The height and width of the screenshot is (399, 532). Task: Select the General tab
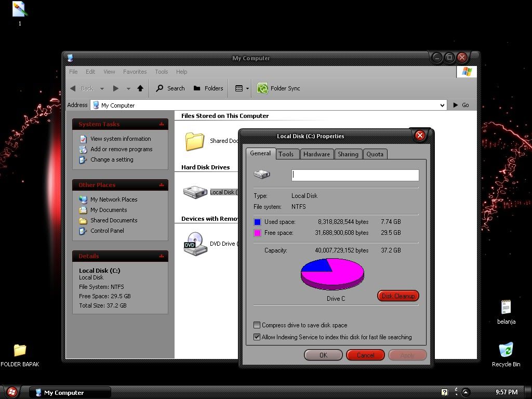pyautogui.click(x=260, y=153)
